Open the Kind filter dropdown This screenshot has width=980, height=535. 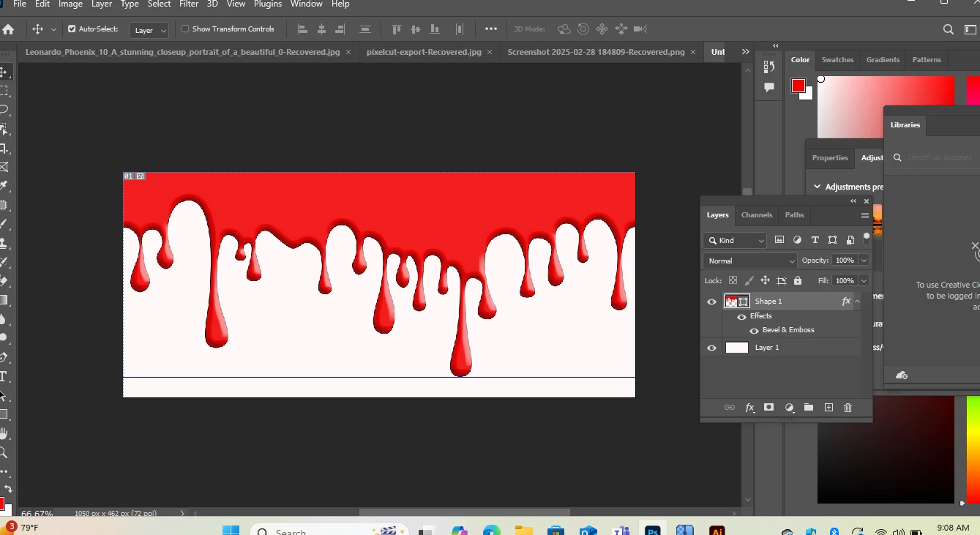[736, 240]
